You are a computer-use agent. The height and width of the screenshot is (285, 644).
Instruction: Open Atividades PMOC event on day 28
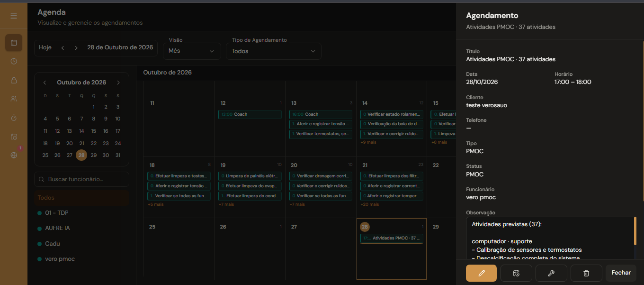[x=392, y=238]
